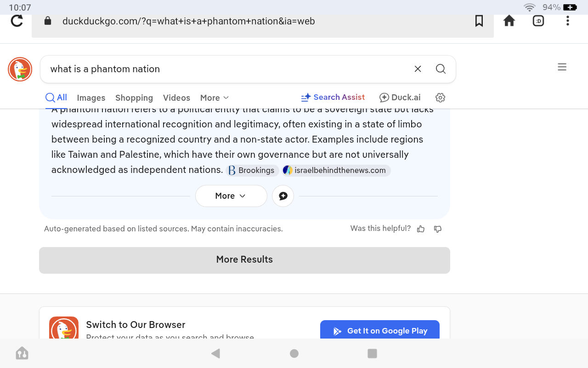This screenshot has height=368, width=588.
Task: Open the Brookings source link
Action: pyautogui.click(x=252, y=171)
